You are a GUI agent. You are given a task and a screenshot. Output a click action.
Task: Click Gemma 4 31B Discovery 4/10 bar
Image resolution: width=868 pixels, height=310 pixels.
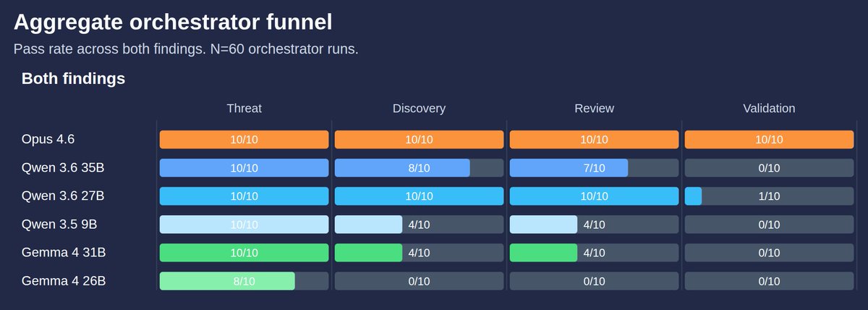(419, 253)
